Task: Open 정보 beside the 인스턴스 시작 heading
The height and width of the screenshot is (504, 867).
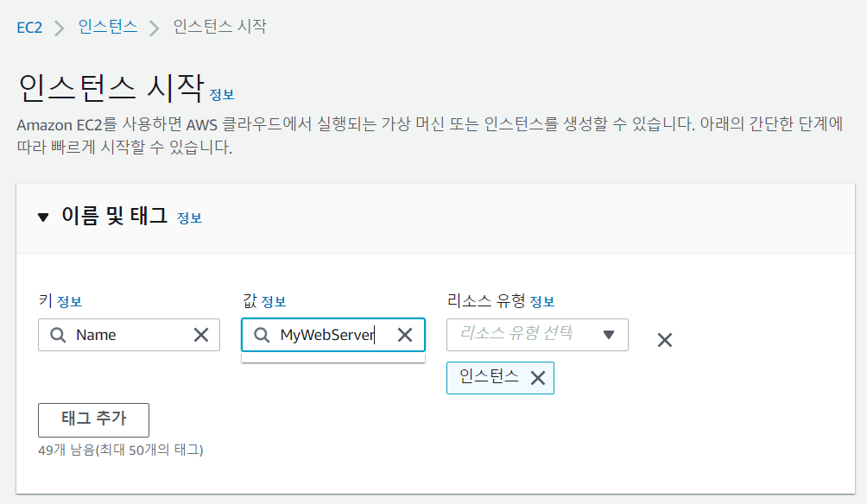Action: pos(222,95)
